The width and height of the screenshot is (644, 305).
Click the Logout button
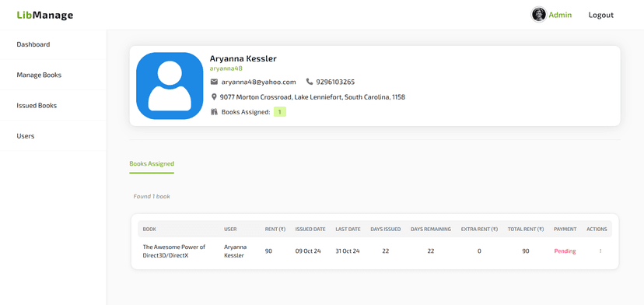click(x=601, y=16)
